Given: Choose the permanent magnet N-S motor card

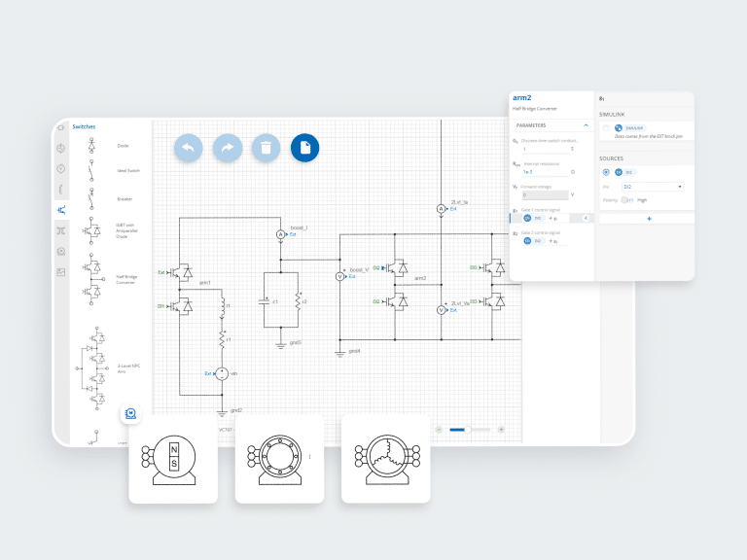Looking at the screenshot, I should (x=173, y=459).
